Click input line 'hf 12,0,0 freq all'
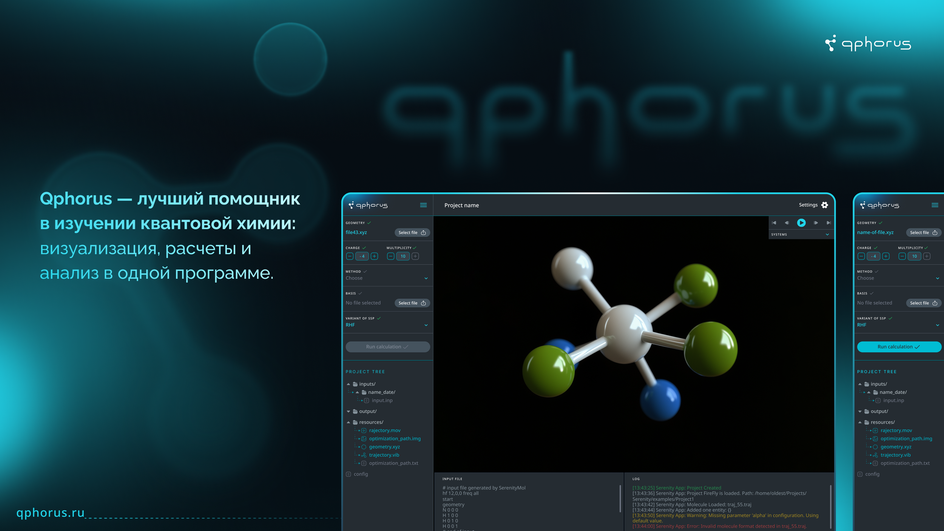The width and height of the screenshot is (944, 531). [461, 493]
